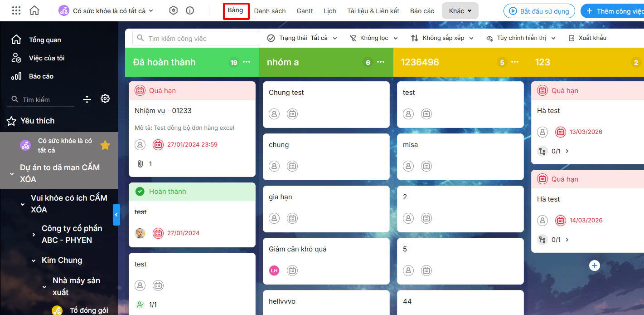Set due date on gia hạn card
The image size is (644, 315).
point(292,218)
